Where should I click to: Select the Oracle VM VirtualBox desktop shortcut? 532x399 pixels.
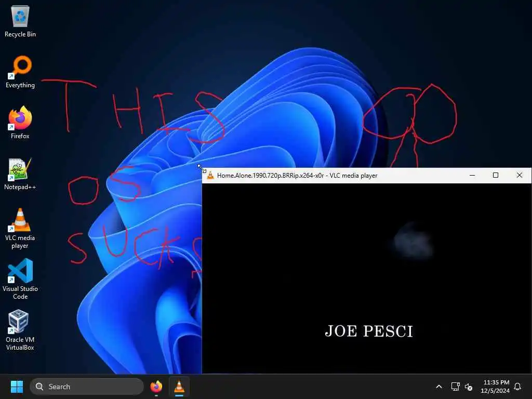point(20,330)
